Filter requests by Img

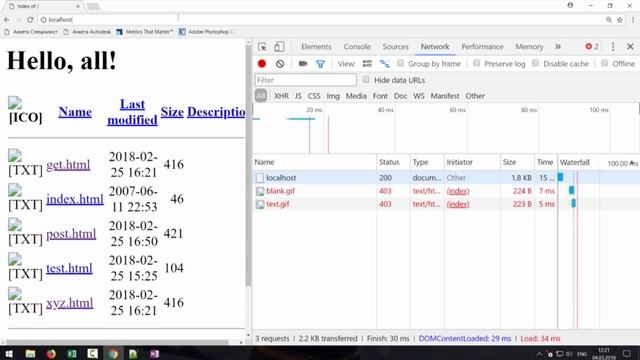click(333, 96)
